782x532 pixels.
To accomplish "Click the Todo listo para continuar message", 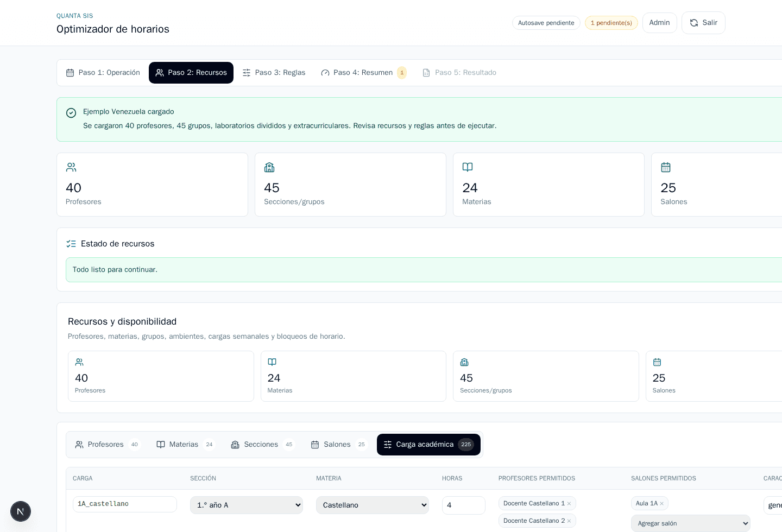I will (115, 270).
